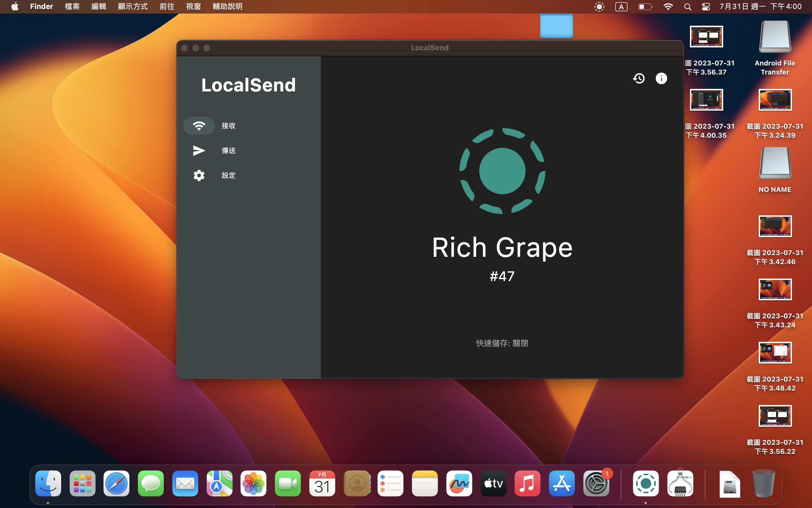Open Mail from the Dock

click(x=185, y=483)
